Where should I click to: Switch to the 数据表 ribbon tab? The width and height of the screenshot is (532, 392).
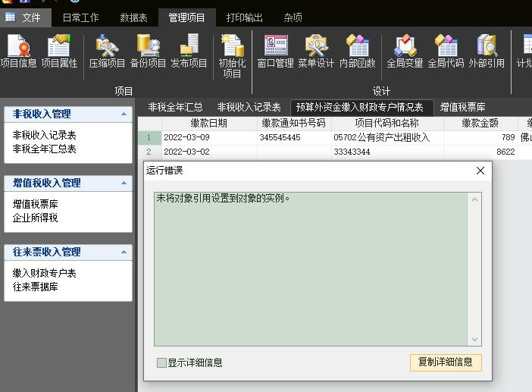133,17
